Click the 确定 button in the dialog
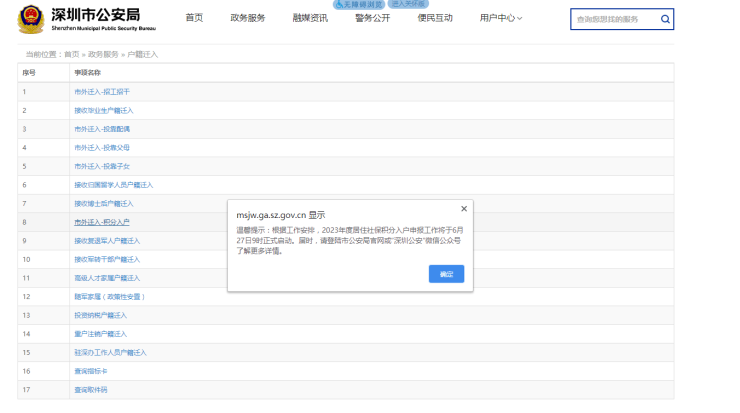 point(446,273)
